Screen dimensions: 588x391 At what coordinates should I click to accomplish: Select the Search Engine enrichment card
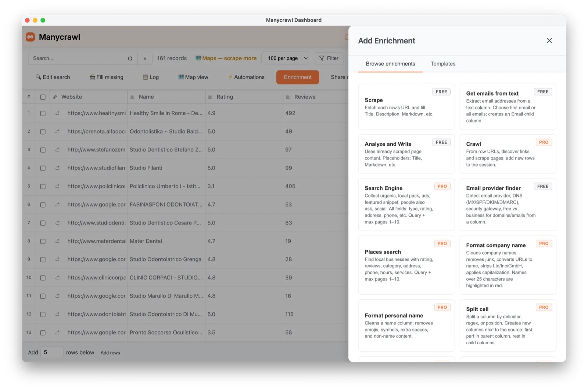coord(406,205)
